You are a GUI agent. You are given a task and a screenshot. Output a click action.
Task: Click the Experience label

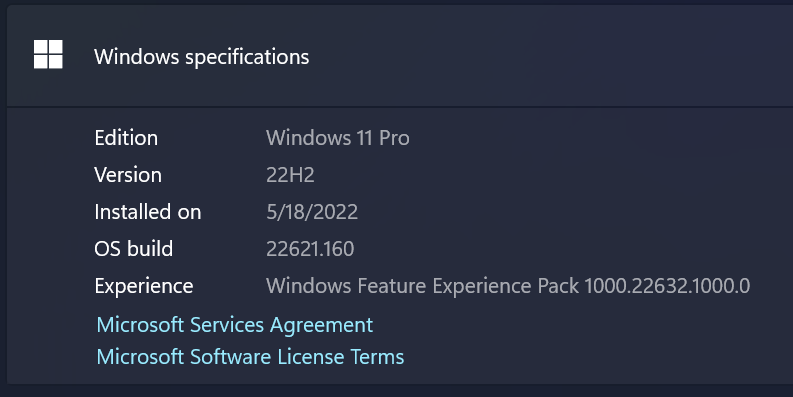tap(144, 287)
